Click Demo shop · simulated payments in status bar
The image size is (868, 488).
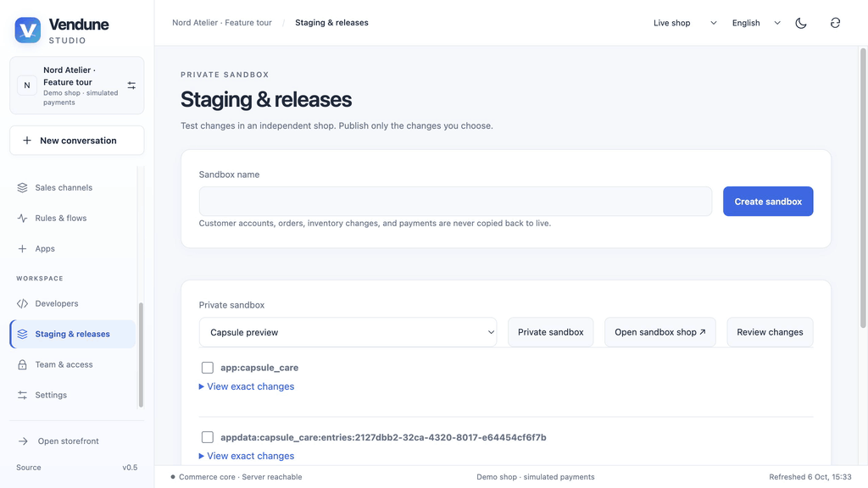[536, 477]
